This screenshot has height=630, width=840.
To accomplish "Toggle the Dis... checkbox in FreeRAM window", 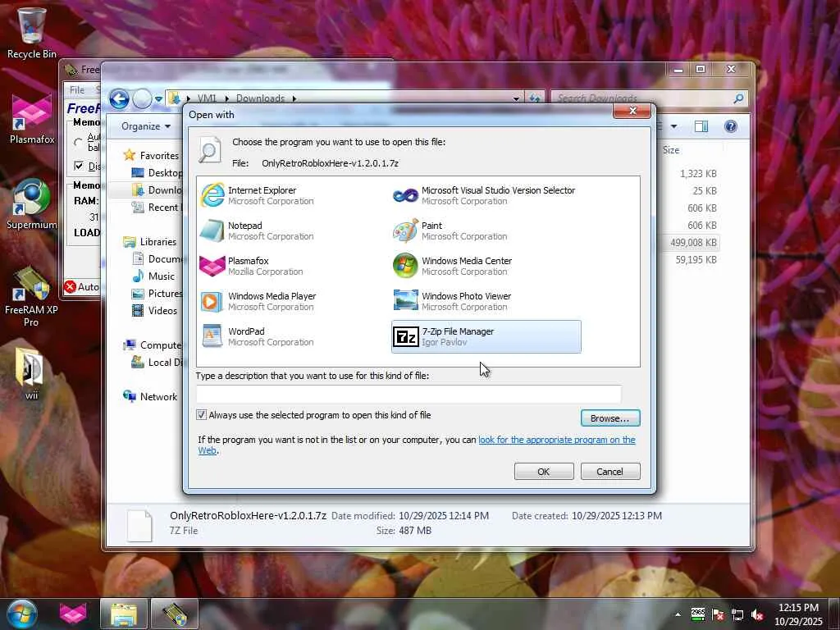I will click(x=79, y=166).
